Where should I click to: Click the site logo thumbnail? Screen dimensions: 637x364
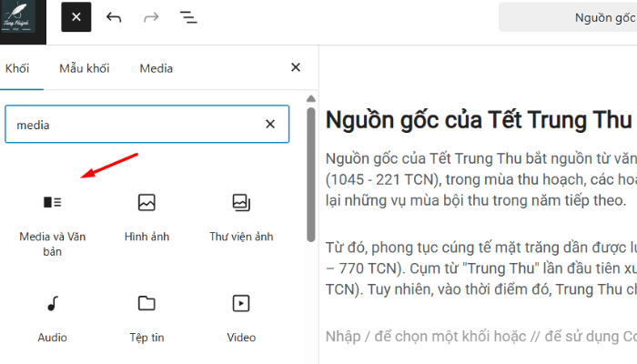point(23,22)
